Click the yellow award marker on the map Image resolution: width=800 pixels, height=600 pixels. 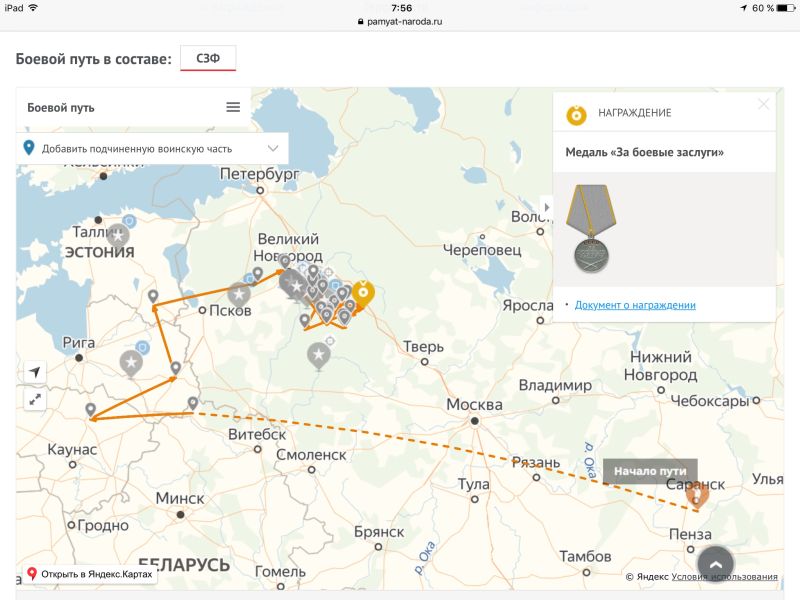coord(363,293)
